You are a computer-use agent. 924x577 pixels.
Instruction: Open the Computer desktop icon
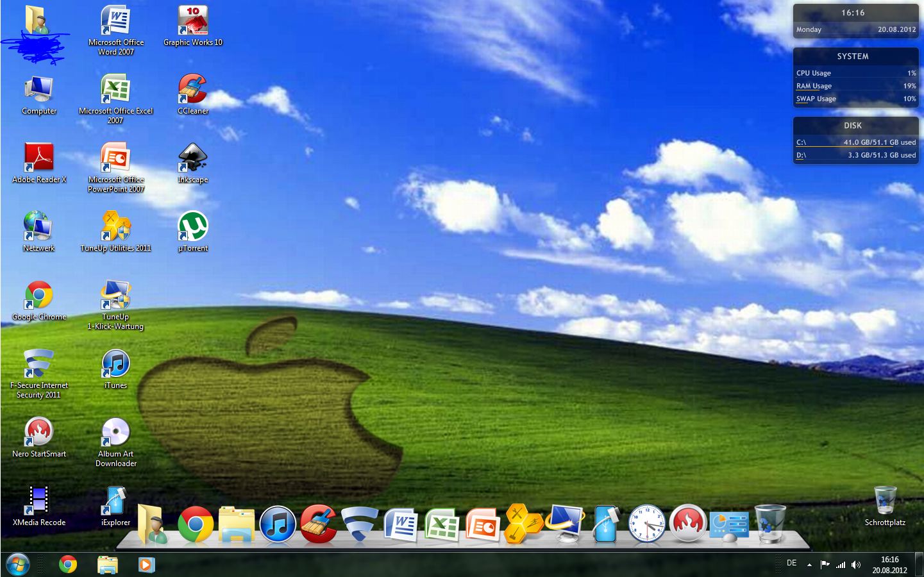coord(39,95)
